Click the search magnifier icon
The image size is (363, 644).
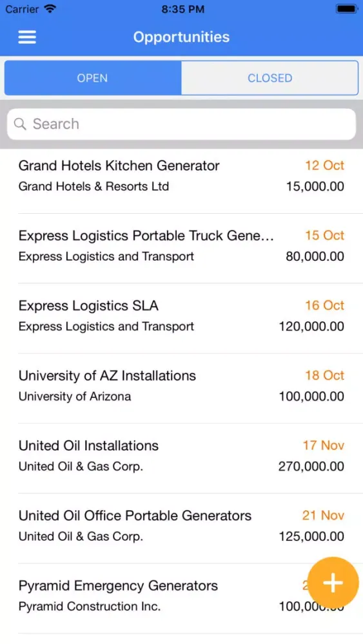(20, 124)
